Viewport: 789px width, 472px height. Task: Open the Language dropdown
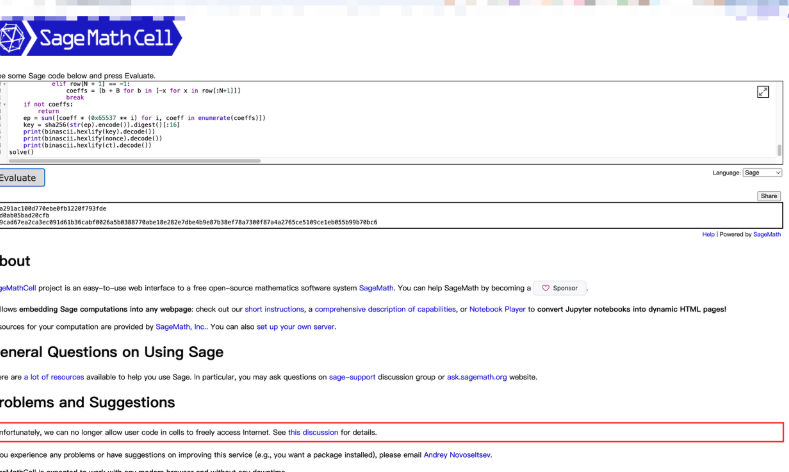pyautogui.click(x=762, y=173)
